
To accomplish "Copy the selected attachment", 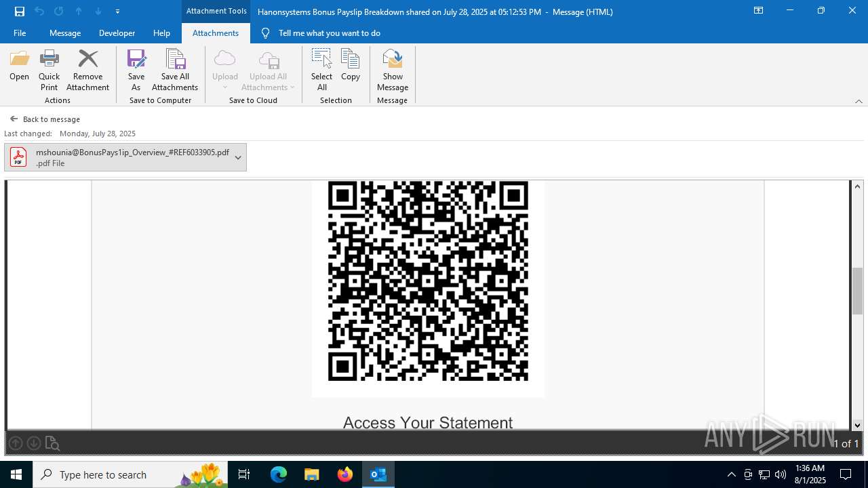I will [x=351, y=66].
